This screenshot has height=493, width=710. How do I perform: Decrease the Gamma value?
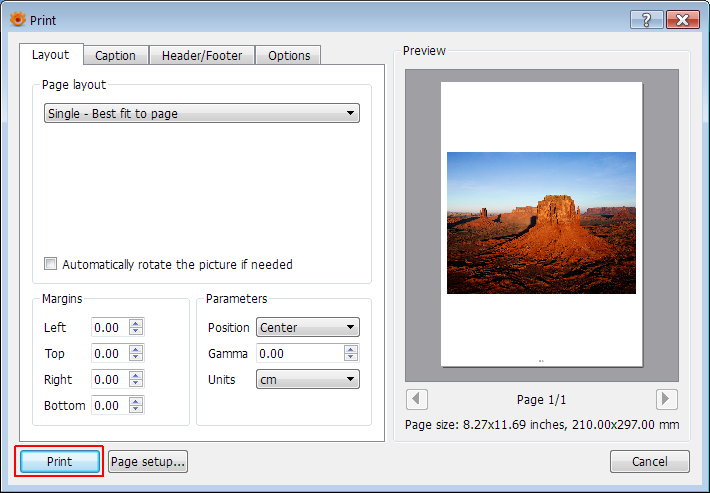click(x=351, y=358)
